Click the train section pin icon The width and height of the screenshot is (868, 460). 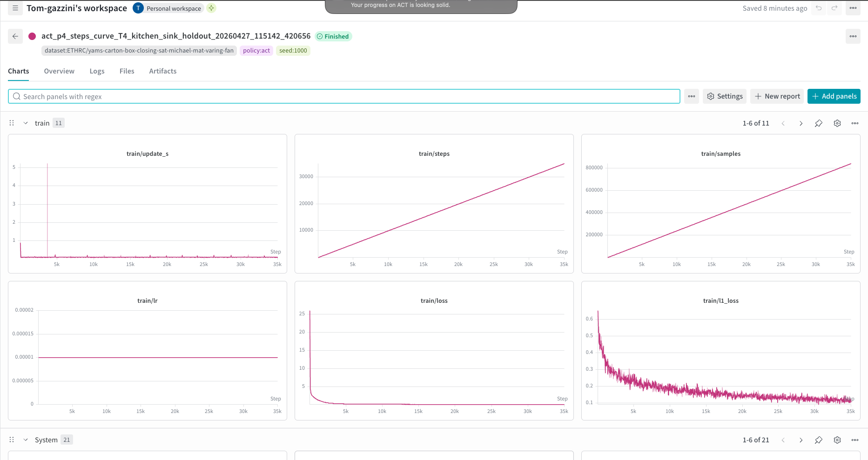pyautogui.click(x=819, y=123)
